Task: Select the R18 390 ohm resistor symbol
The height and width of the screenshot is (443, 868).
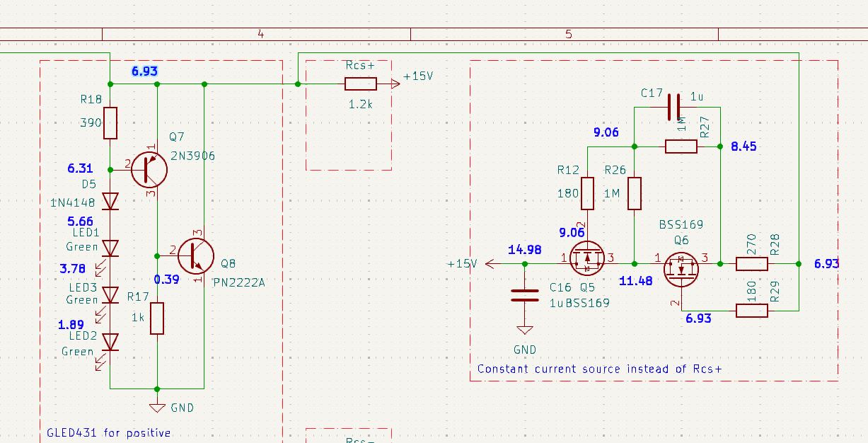Action: click(110, 122)
